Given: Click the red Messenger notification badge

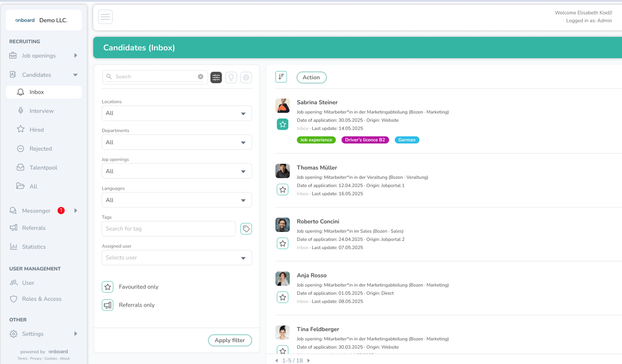Looking at the screenshot, I should click(x=61, y=211).
